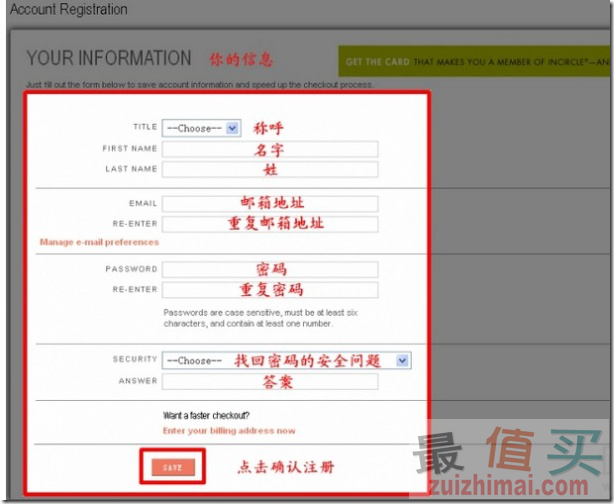
Task: Click the YOUR INFORMATION heading
Action: [x=109, y=58]
